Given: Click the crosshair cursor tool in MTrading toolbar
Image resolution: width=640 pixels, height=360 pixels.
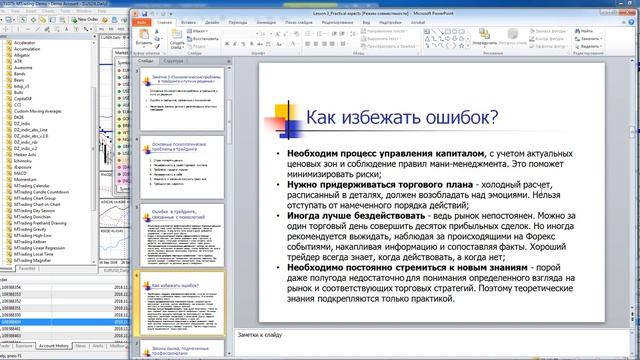Looking at the screenshot, I should click(5, 29).
